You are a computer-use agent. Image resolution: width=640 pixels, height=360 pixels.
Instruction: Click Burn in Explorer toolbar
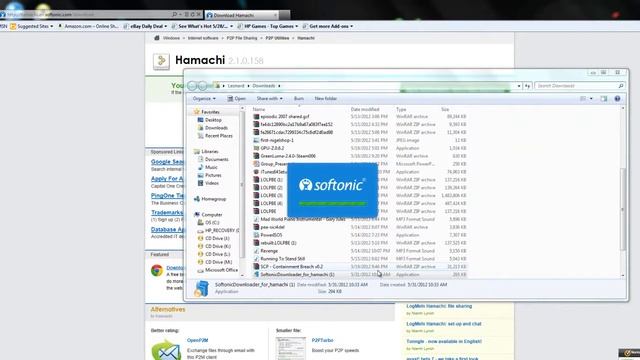coord(299,98)
